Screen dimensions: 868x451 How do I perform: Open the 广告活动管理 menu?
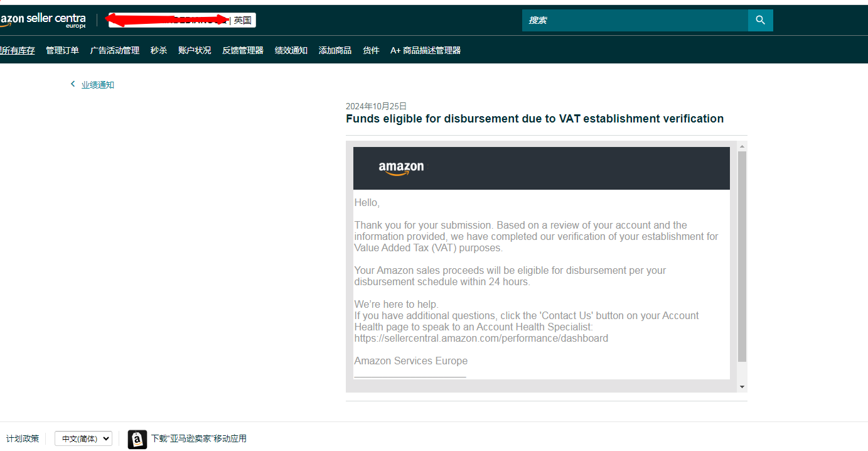[x=115, y=50]
